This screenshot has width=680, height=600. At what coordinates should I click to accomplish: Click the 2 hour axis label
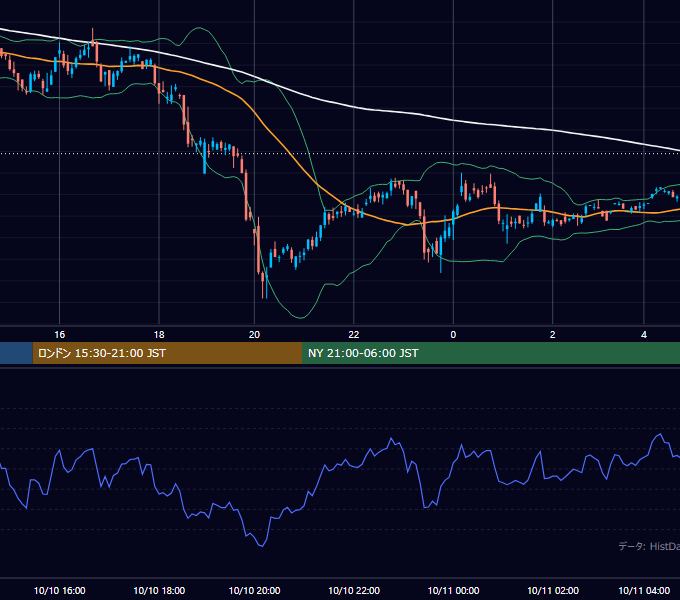click(552, 335)
